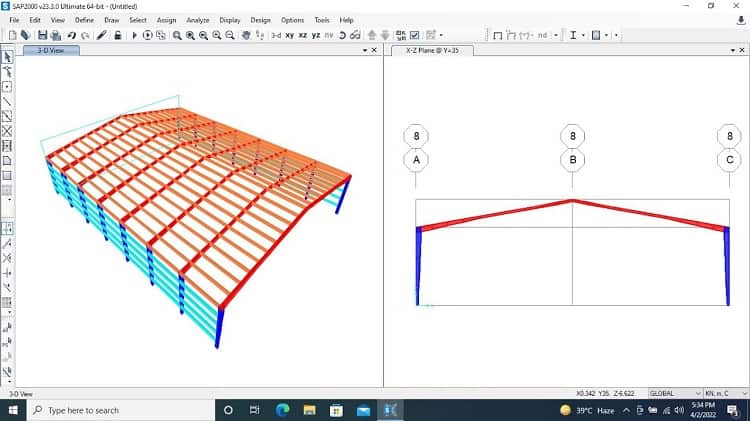The height and width of the screenshot is (421, 750).
Task: Toggle the lock/unlock model padlock icon
Action: (x=118, y=35)
